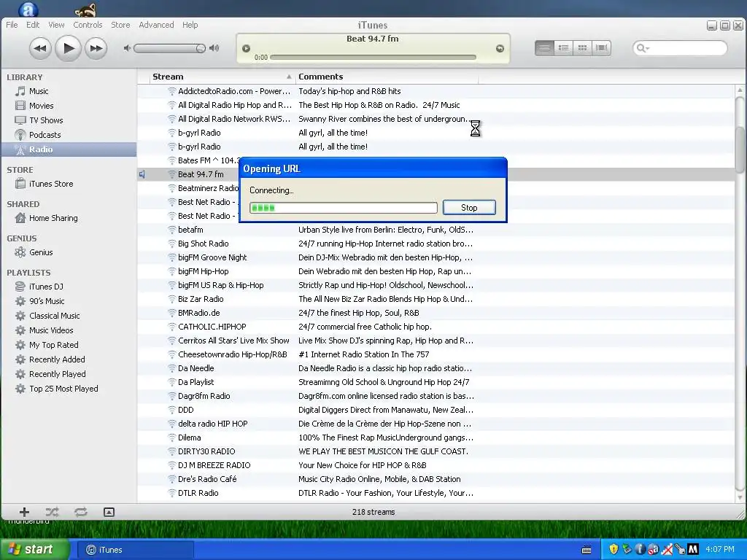Click the Previous track rewind button

point(40,48)
